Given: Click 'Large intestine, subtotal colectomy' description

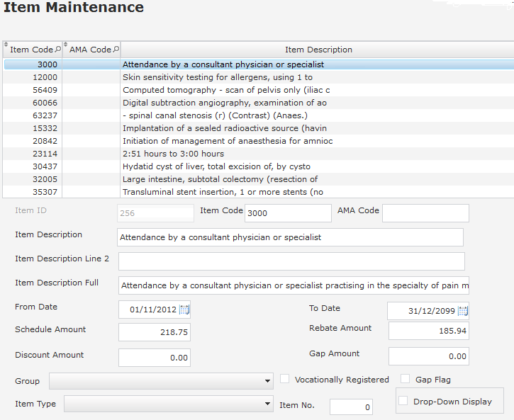Looking at the screenshot, I should (x=220, y=179).
